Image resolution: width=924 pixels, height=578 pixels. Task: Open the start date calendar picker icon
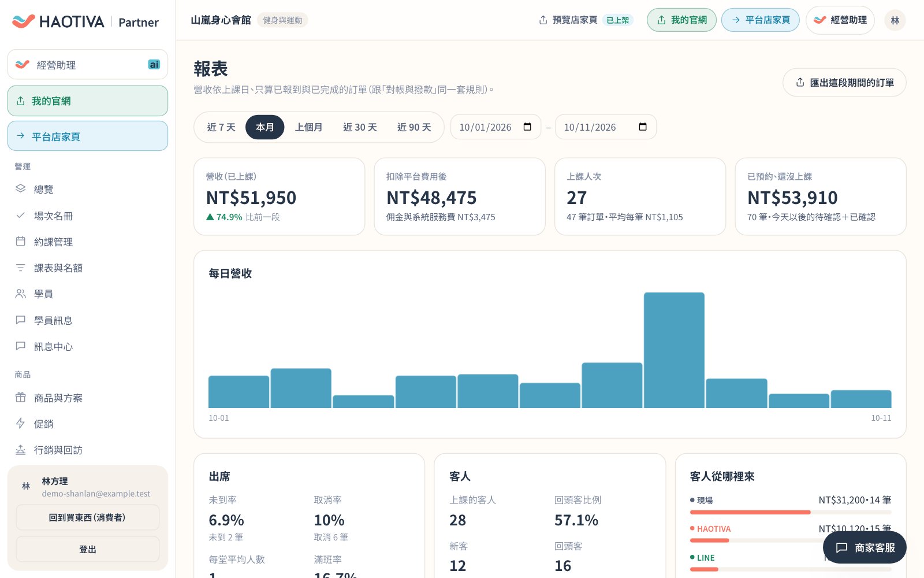tap(527, 127)
